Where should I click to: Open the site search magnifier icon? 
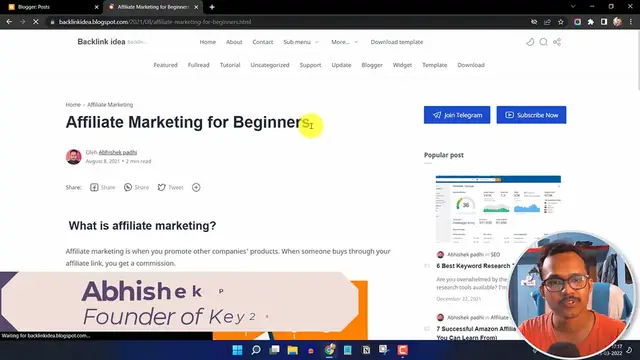coord(543,42)
